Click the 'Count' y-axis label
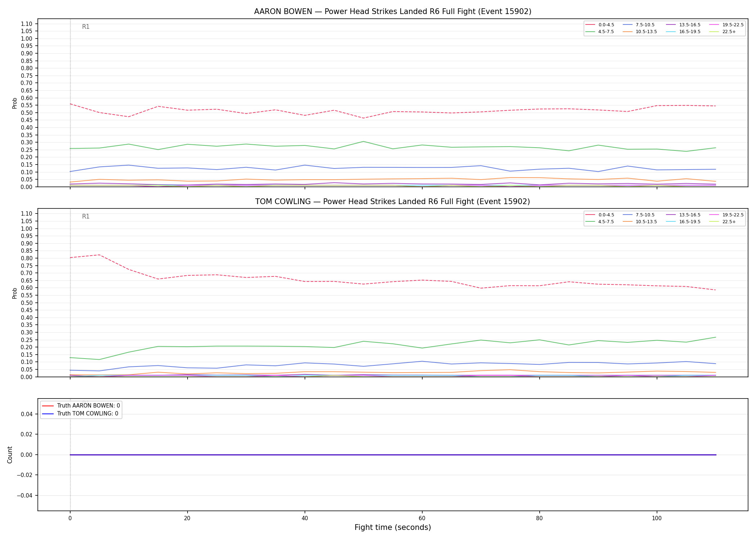The height and width of the screenshot is (540, 756). pyautogui.click(x=10, y=455)
